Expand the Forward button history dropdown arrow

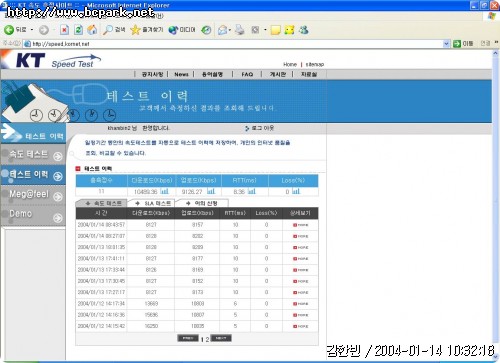[53, 30]
